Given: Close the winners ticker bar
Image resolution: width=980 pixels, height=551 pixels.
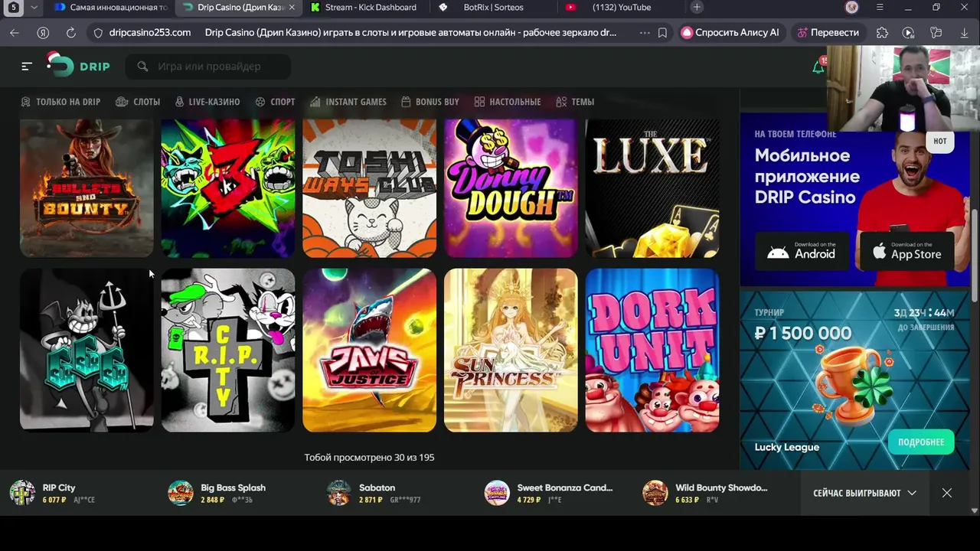Looking at the screenshot, I should point(947,493).
